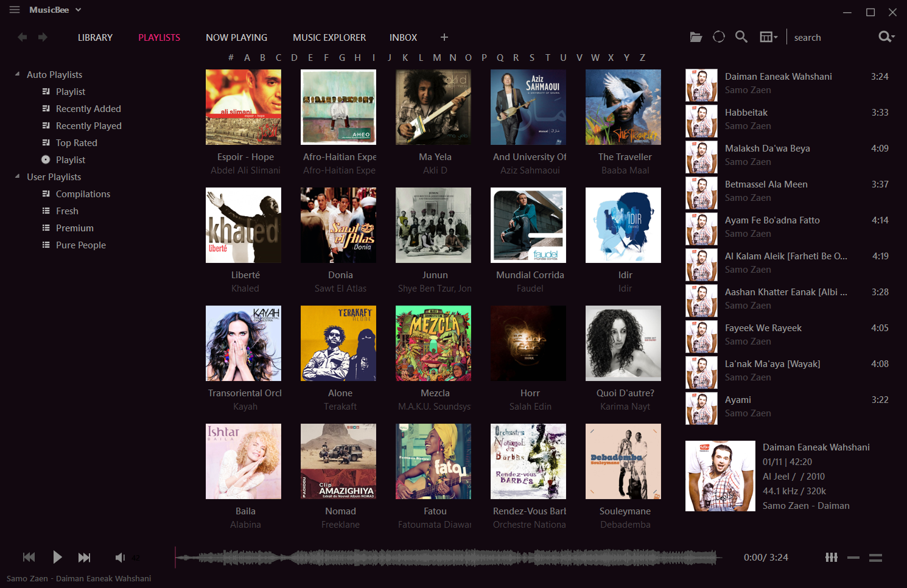907x588 pixels.
Task: Open the Premium user playlist
Action: tap(75, 228)
